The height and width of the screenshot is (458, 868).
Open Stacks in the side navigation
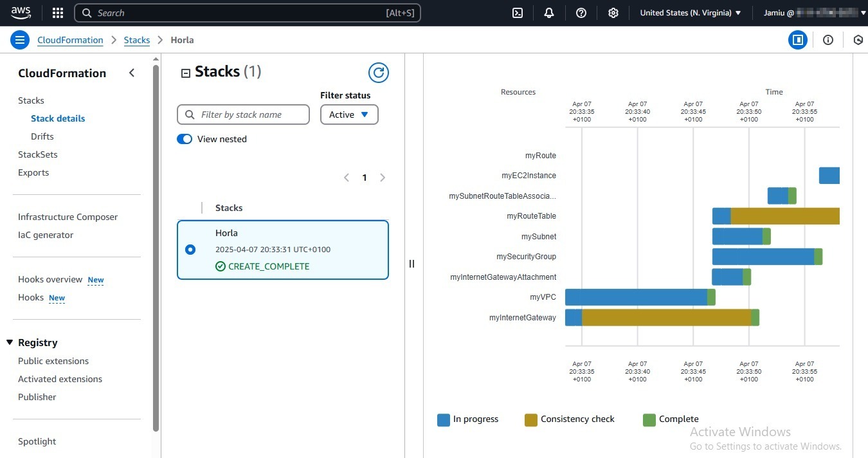31,100
